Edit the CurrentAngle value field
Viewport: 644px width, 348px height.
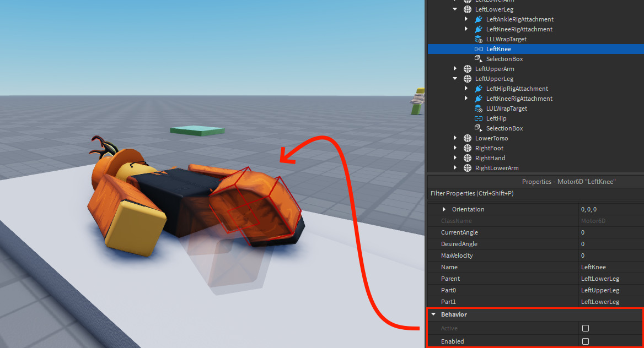point(611,232)
